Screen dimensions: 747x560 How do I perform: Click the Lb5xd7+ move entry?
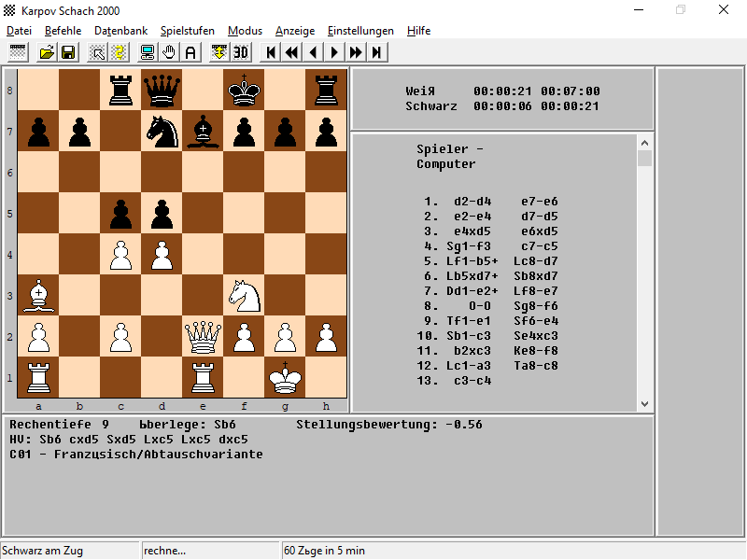tap(472, 276)
